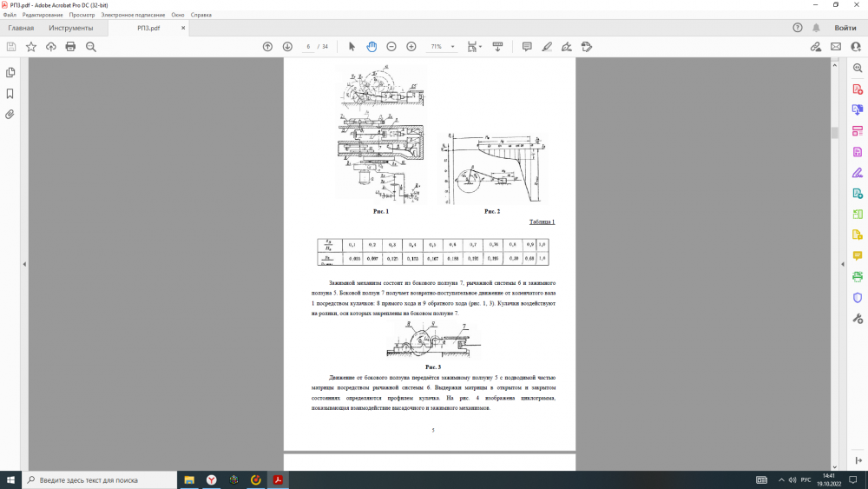Open File Explorer from taskbar

tap(188, 480)
